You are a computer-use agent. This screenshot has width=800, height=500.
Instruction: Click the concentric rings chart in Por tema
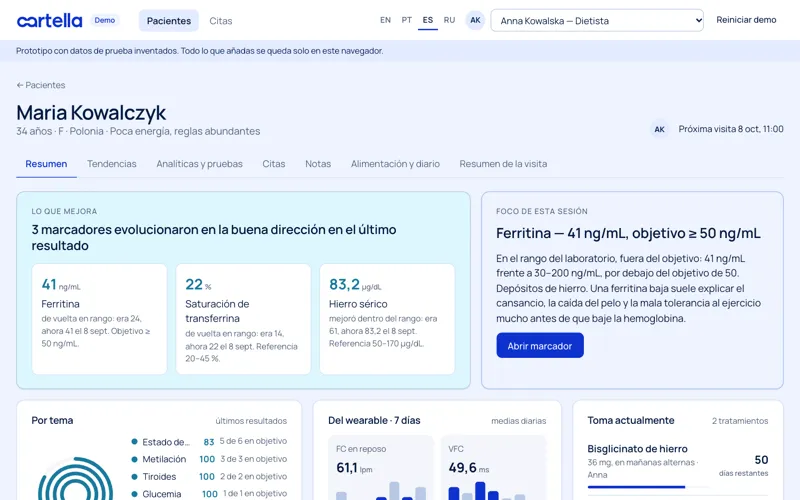76,479
